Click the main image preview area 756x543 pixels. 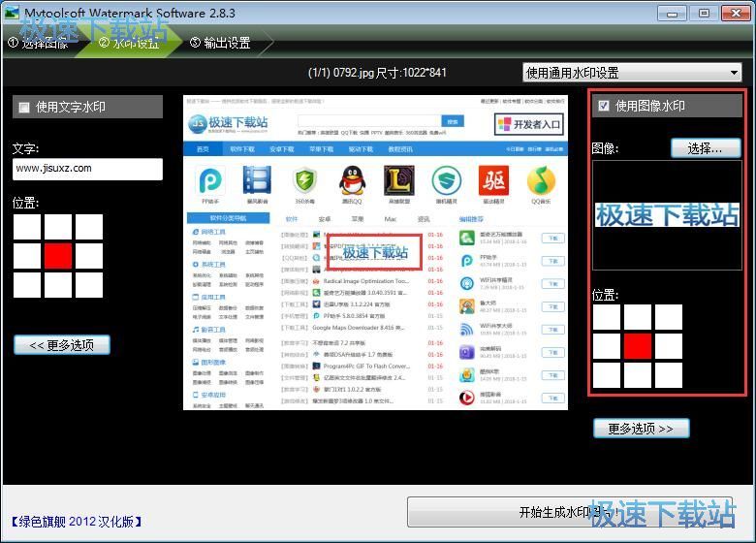click(x=375, y=253)
